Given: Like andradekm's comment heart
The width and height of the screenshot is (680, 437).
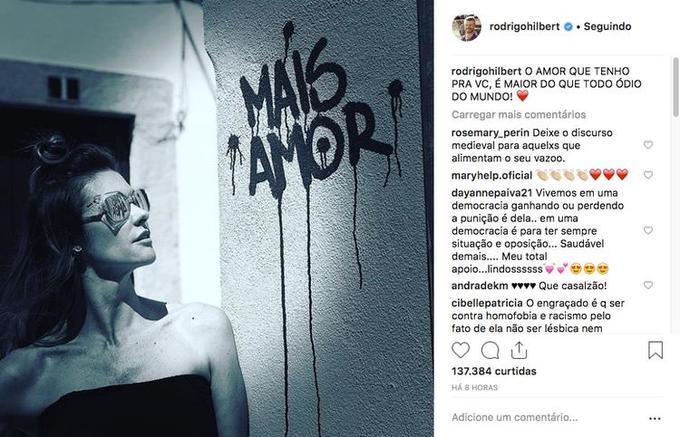Looking at the screenshot, I should (648, 285).
